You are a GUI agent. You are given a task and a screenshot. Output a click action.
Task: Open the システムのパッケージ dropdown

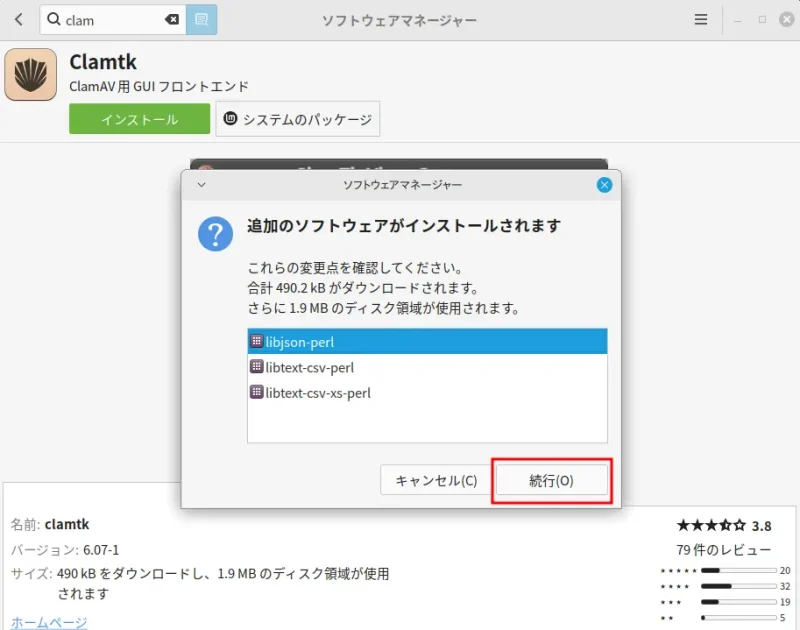click(297, 119)
